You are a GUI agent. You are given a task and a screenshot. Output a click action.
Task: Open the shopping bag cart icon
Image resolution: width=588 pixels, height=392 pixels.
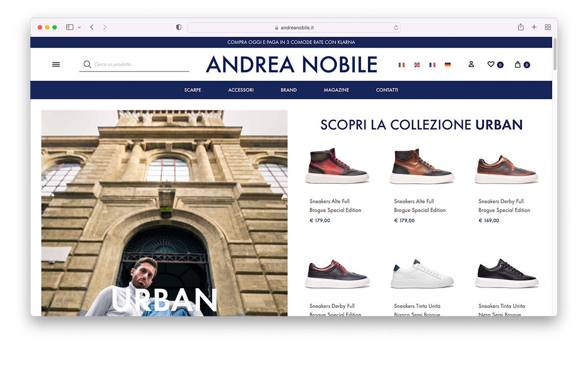pos(517,64)
